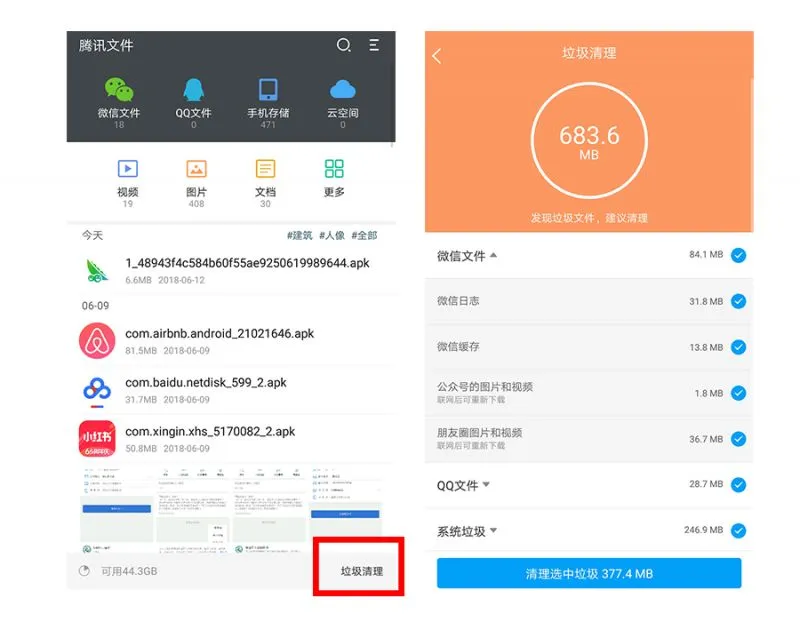The image size is (800, 622).
Task: Tap 发现垃圾文件，建议清理 message
Action: tap(589, 218)
